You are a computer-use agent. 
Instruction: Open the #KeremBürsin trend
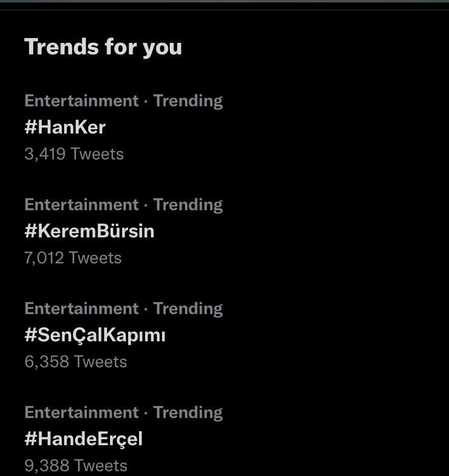click(89, 231)
